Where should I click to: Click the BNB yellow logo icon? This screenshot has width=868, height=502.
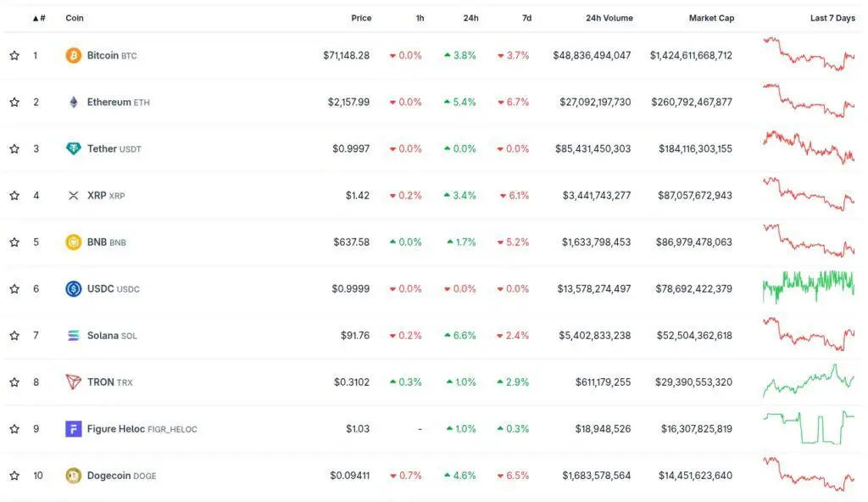74,243
